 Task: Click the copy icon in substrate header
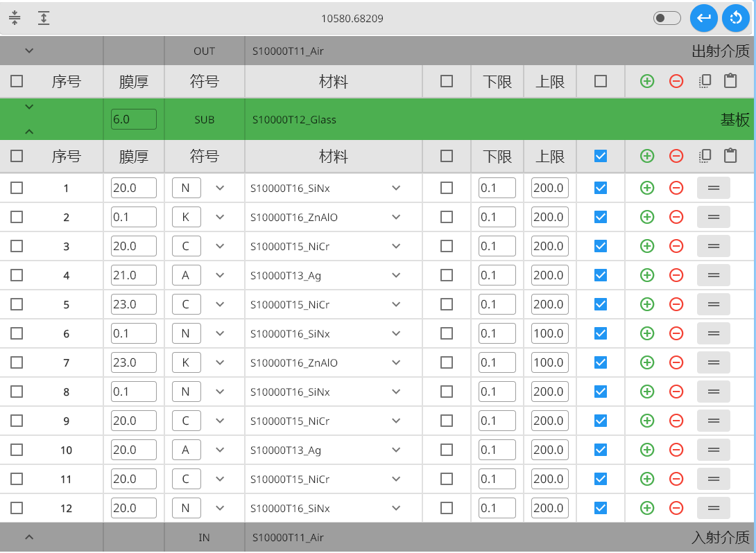[x=705, y=156]
